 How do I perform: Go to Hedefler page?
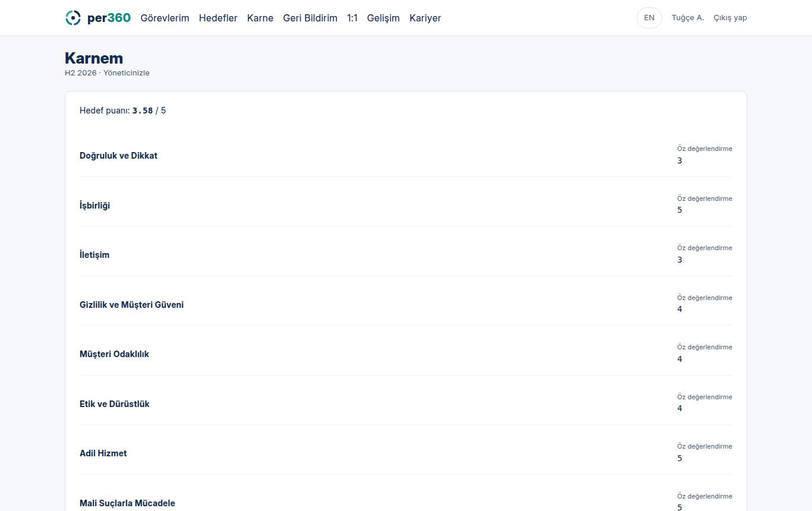click(x=218, y=18)
